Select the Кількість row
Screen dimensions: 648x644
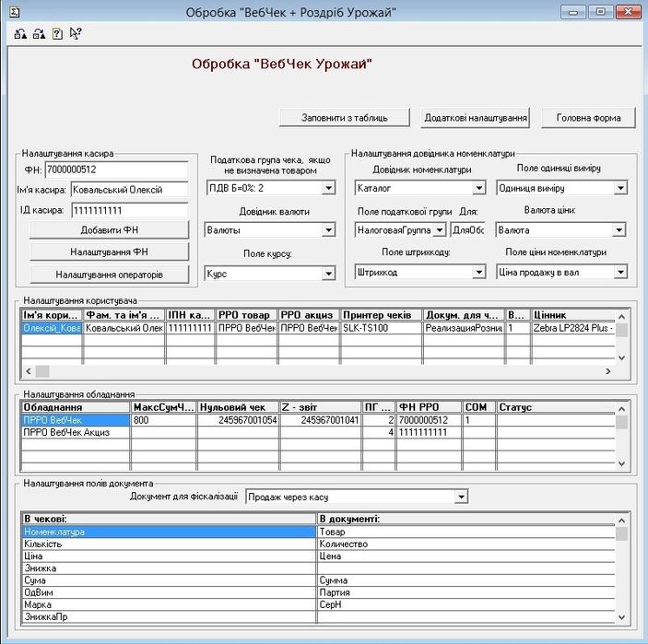[169, 544]
